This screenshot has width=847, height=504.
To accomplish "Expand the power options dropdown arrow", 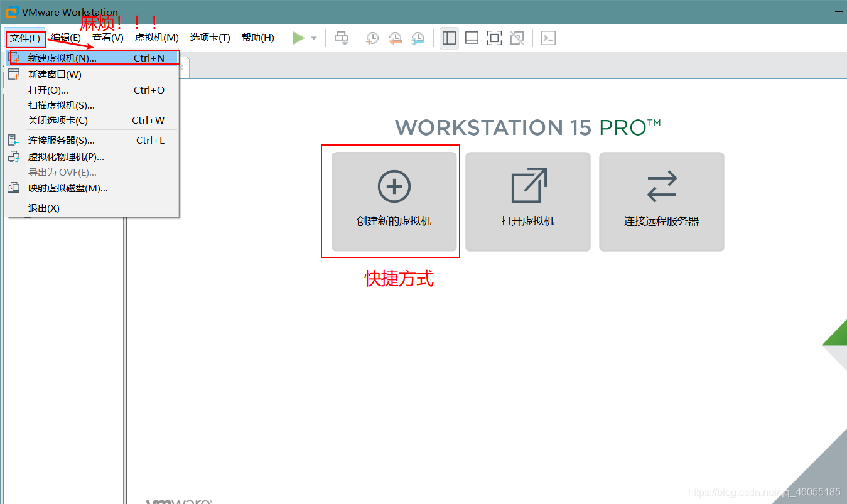I will [314, 38].
